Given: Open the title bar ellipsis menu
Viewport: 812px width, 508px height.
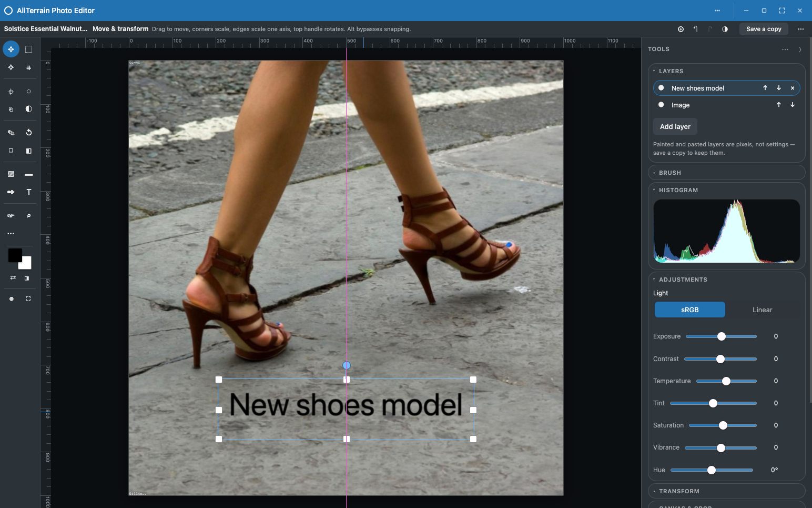Looking at the screenshot, I should pos(717,11).
